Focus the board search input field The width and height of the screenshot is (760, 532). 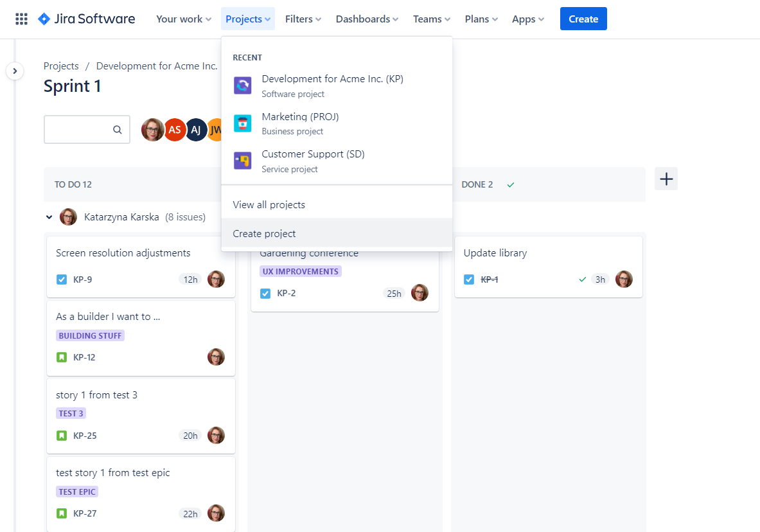point(78,130)
